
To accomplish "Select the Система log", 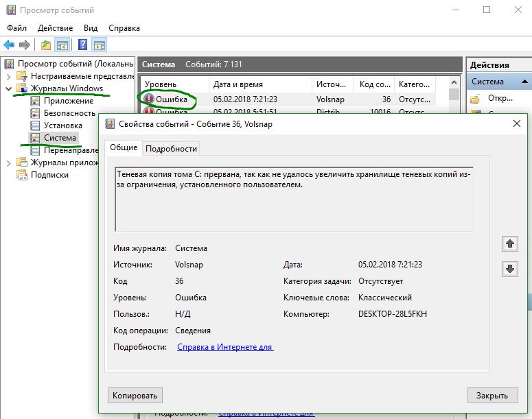I will click(60, 138).
